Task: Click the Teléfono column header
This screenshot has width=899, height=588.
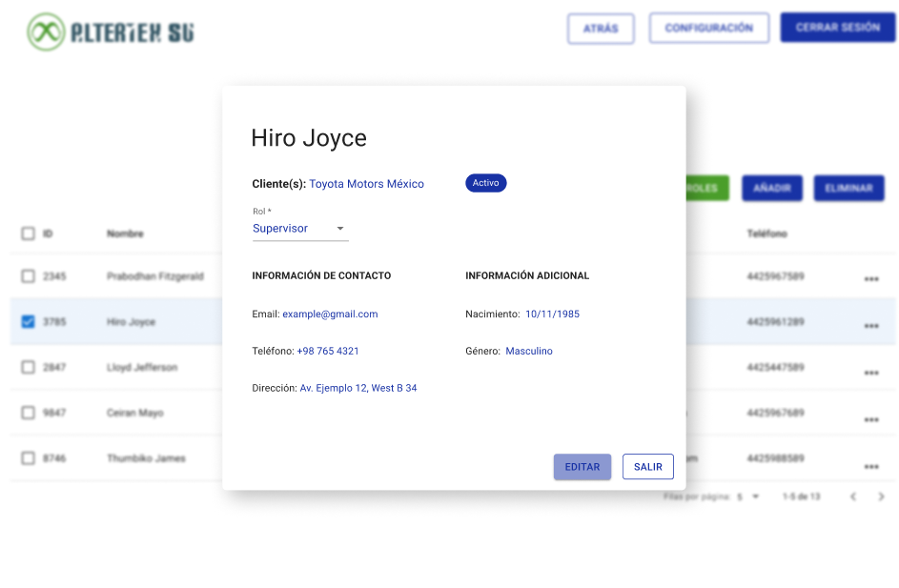Action: [766, 233]
